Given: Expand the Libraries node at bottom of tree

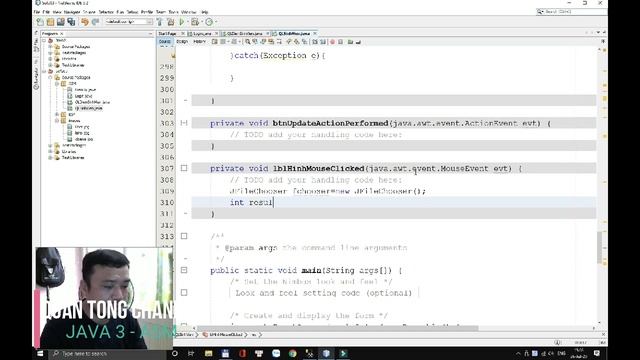Looking at the screenshot, I should point(51,151).
